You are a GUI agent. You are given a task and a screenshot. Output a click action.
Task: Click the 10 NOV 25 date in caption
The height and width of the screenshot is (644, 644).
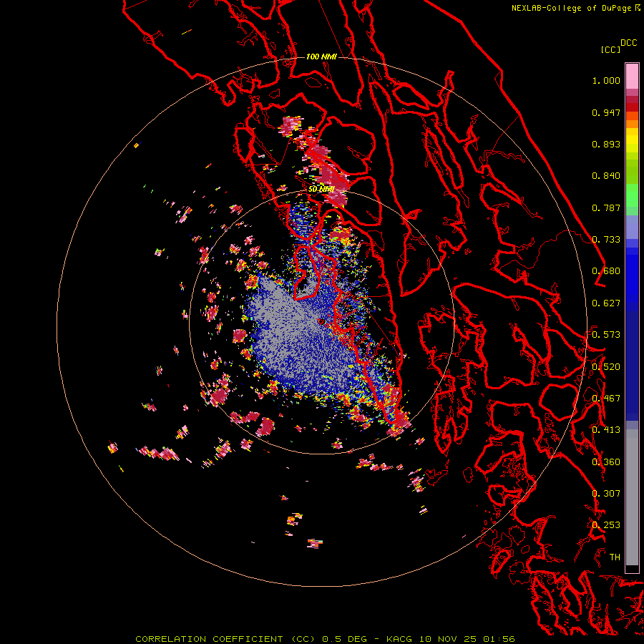(x=448, y=639)
